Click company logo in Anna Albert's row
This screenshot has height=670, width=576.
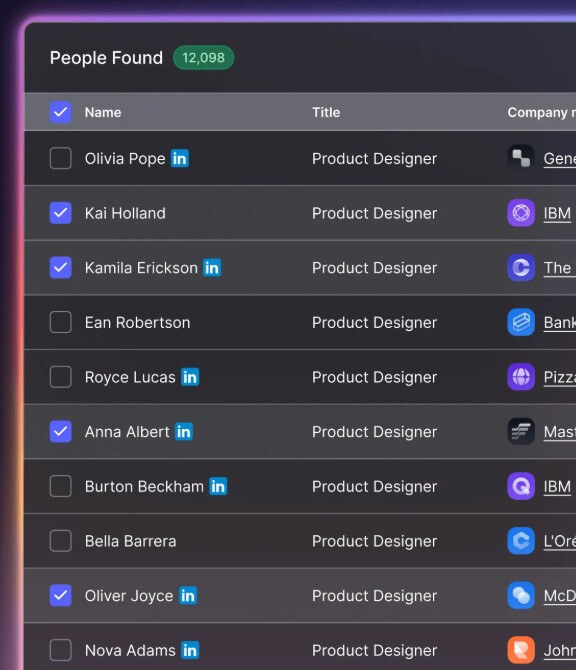521,432
